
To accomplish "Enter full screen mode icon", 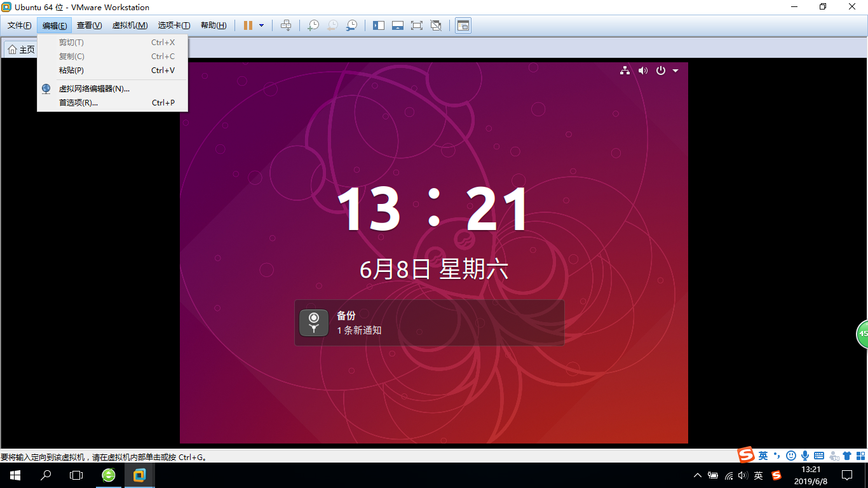I will coord(417,25).
